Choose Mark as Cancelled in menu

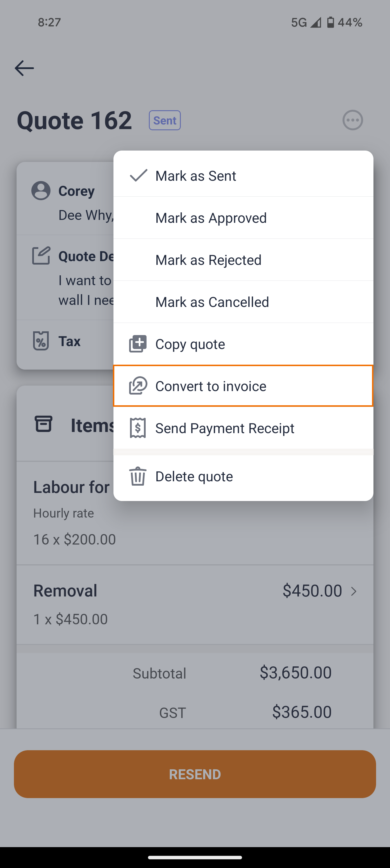coord(212,302)
